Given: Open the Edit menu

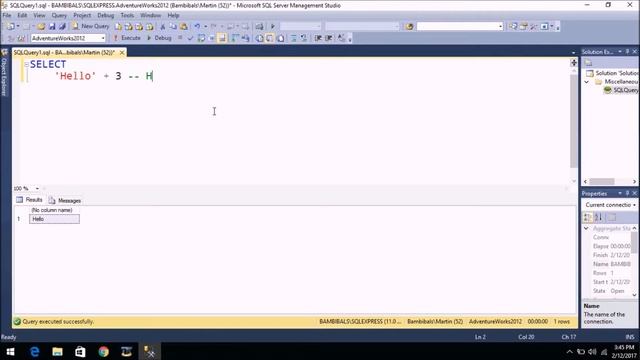Looking at the screenshot, I should coord(22,15).
